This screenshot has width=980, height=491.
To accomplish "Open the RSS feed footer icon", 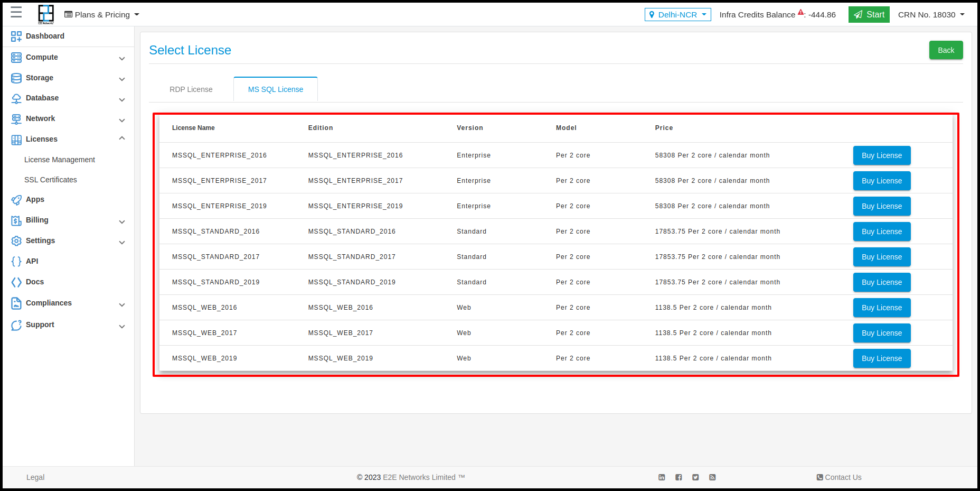I will click(x=712, y=477).
